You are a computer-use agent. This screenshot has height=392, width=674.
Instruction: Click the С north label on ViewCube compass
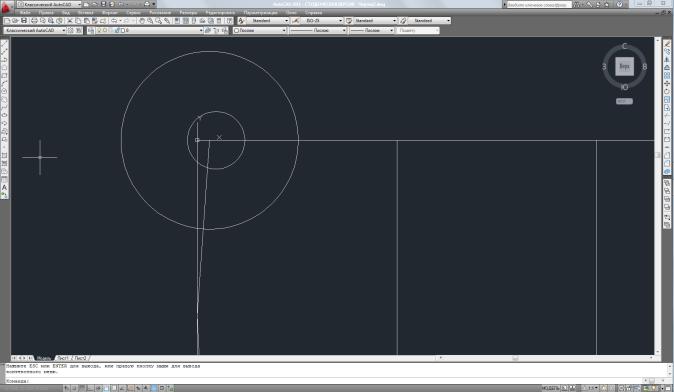[625, 46]
